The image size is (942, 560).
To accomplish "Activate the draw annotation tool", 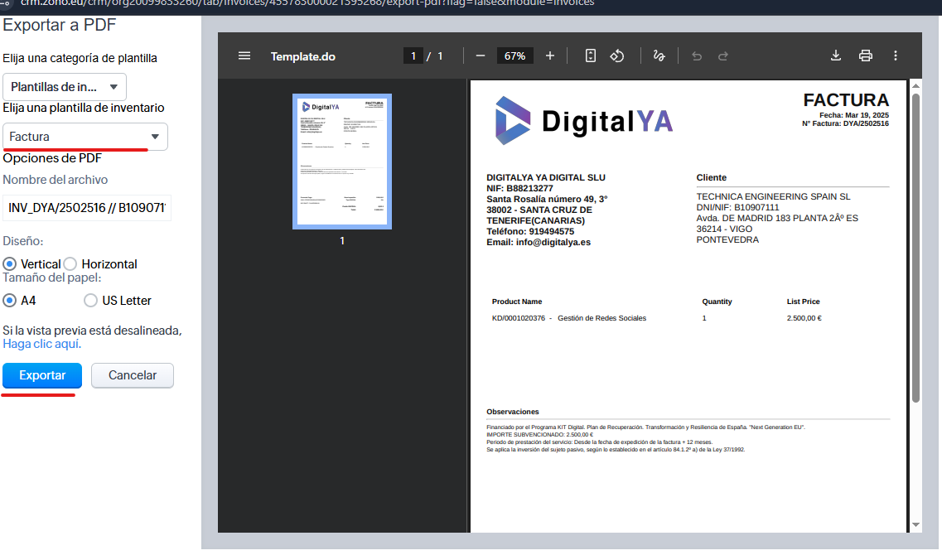I will (659, 56).
